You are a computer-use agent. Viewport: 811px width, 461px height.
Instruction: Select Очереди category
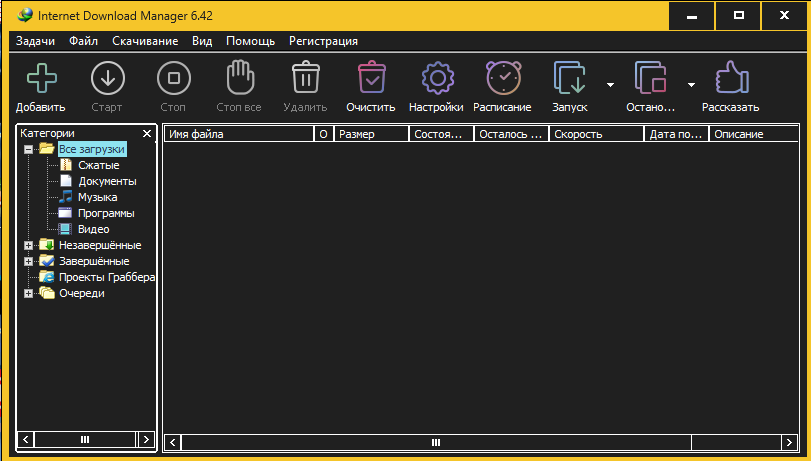tap(82, 293)
